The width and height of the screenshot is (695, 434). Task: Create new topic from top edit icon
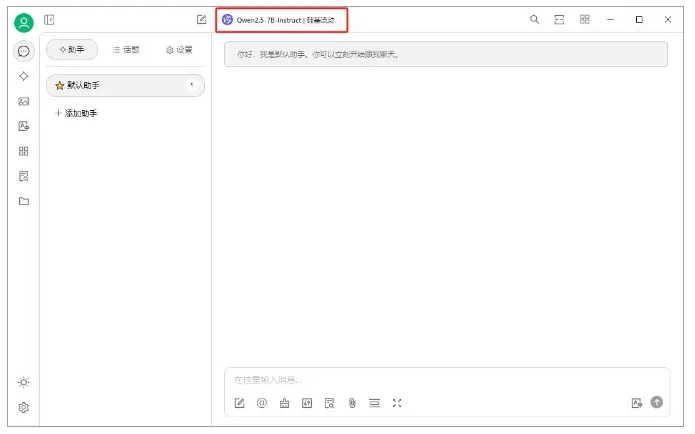tap(202, 20)
